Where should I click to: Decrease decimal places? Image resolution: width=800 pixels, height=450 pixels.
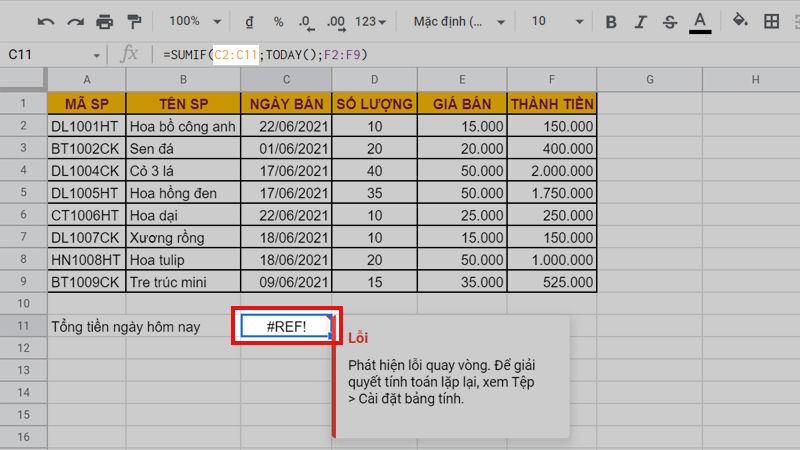[x=306, y=22]
